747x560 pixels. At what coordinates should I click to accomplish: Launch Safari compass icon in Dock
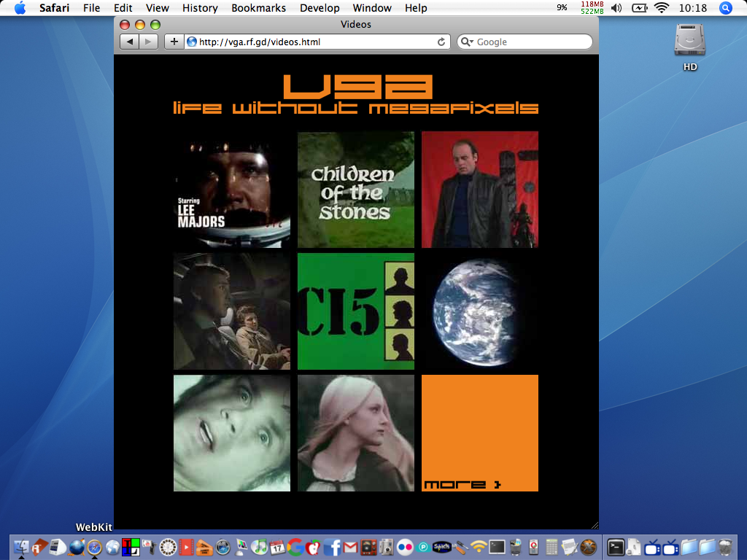94,547
